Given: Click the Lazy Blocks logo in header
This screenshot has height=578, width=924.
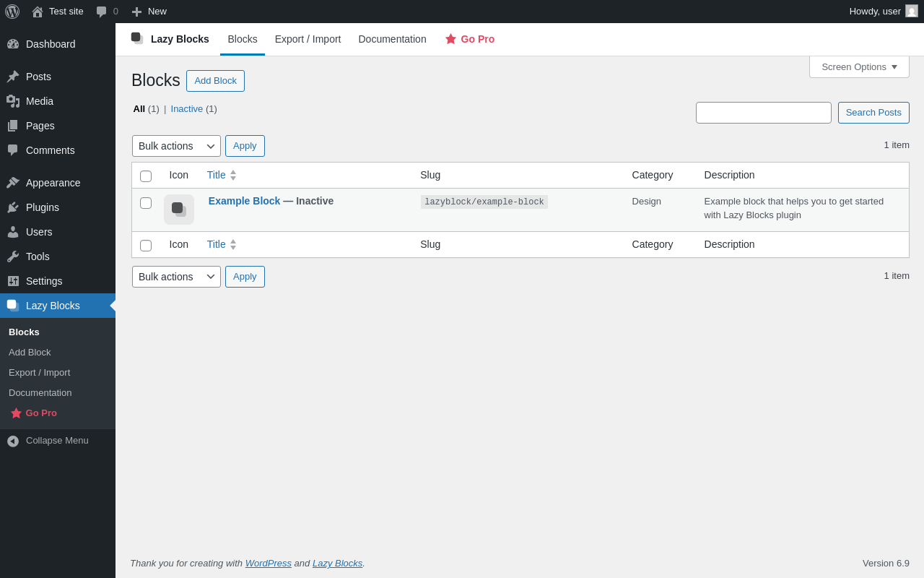Looking at the screenshot, I should click(137, 38).
